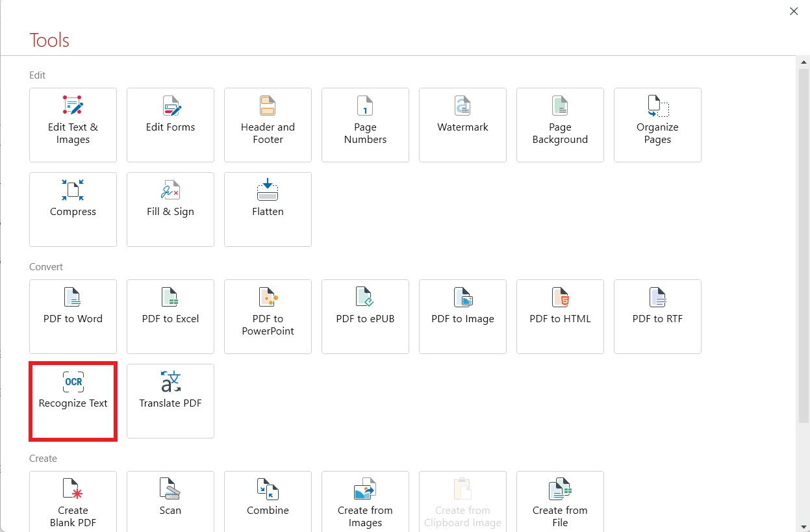Viewport: 810px width, 532px height.
Task: Open the Fill & Sign tool
Action: coord(170,209)
